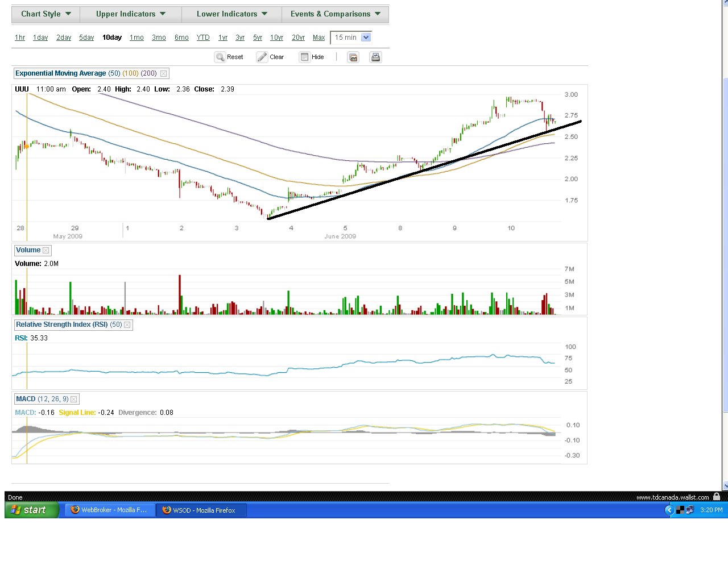Click the Reset magnifier icon

[220, 57]
